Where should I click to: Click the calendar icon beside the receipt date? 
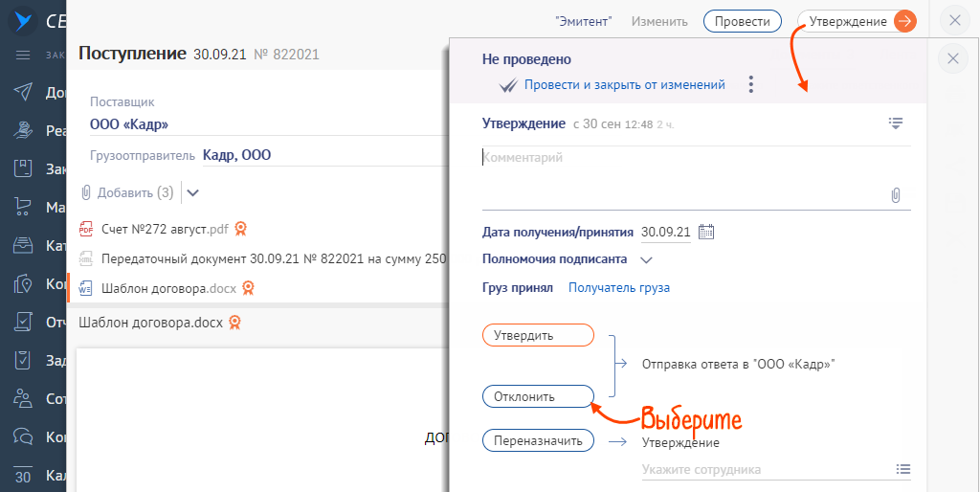click(707, 232)
